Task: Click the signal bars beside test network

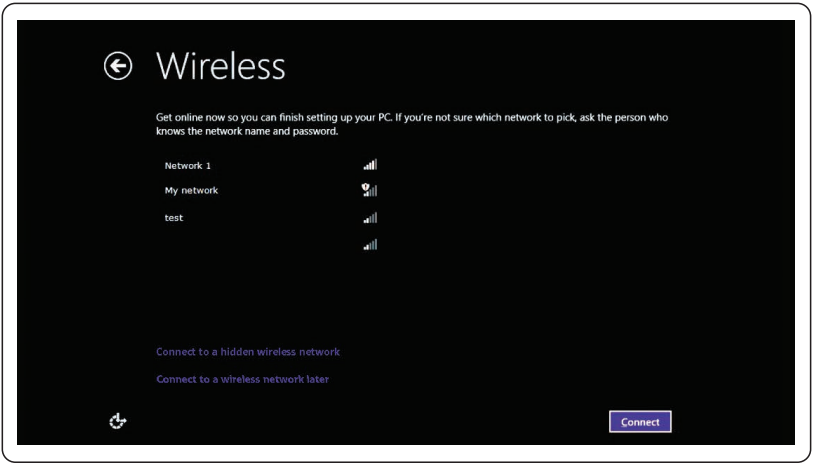Action: [370, 217]
